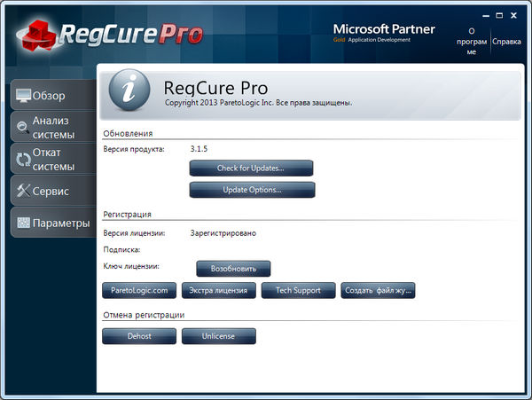Click the magnifier icon for Анализ системы
The height and width of the screenshot is (400, 532).
(22, 128)
